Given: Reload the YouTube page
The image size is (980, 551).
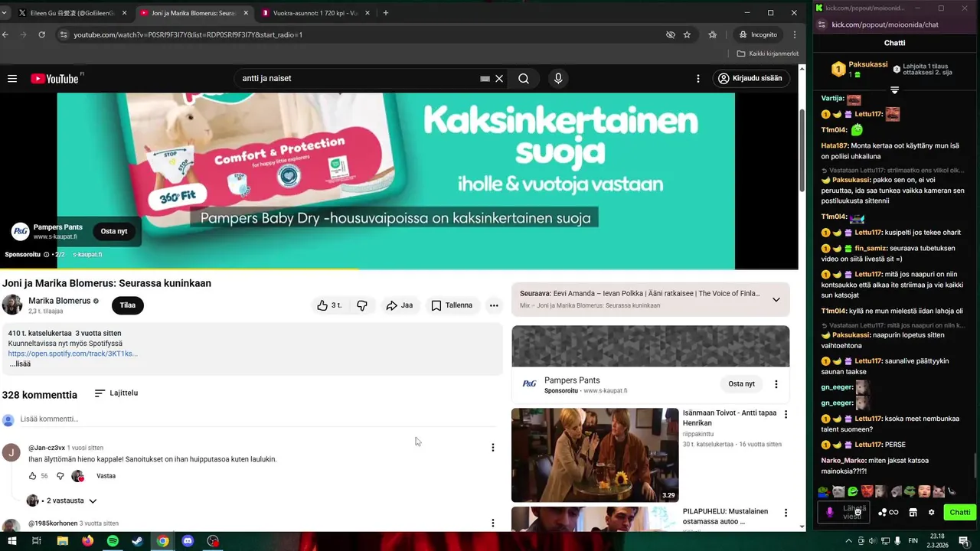Looking at the screenshot, I should pyautogui.click(x=41, y=34).
